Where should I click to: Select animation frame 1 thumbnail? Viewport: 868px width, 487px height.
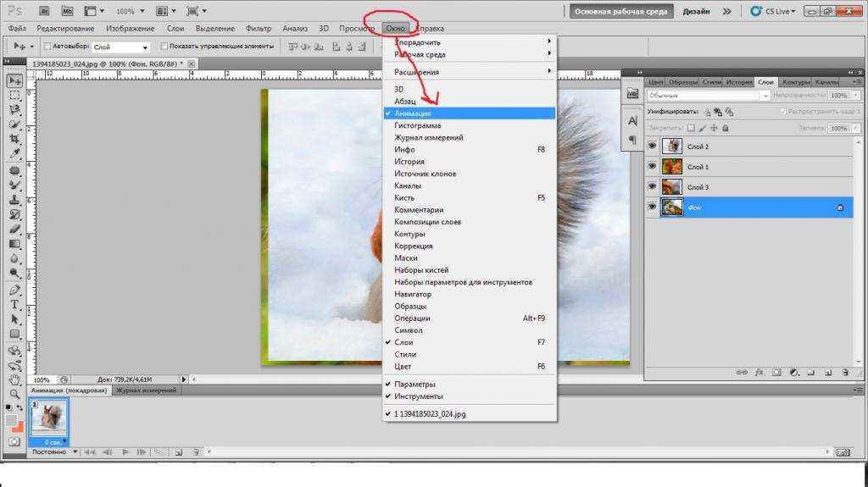[x=49, y=418]
